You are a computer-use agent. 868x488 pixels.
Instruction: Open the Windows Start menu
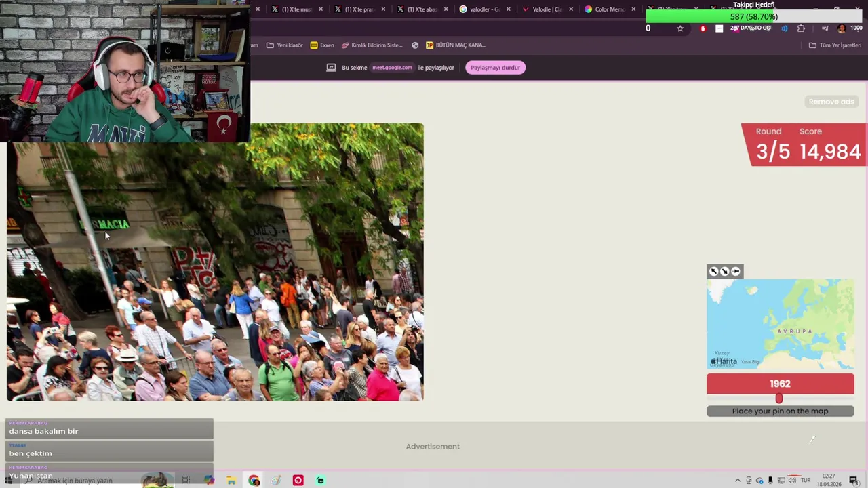click(8, 481)
